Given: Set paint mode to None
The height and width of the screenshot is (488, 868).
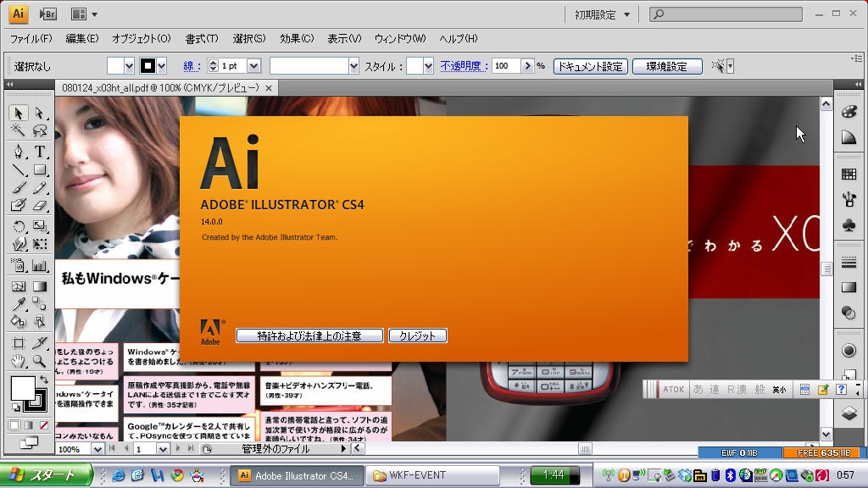Looking at the screenshot, I should [44, 425].
